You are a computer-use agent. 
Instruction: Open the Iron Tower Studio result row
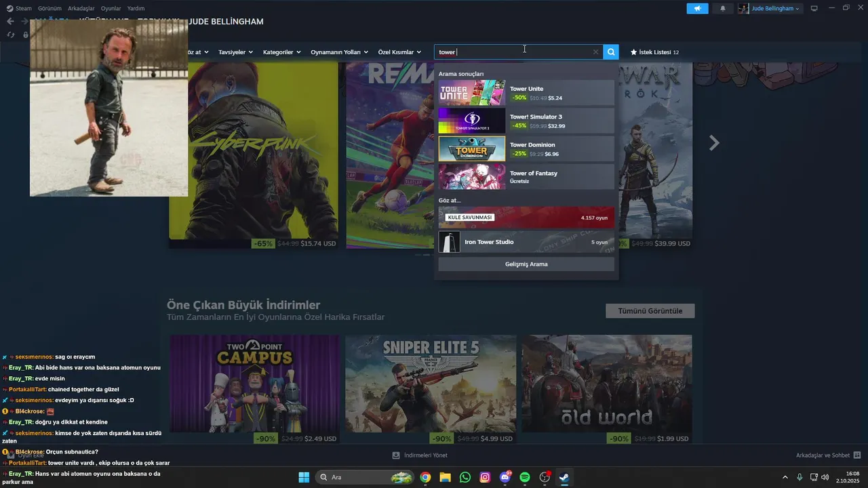point(526,242)
